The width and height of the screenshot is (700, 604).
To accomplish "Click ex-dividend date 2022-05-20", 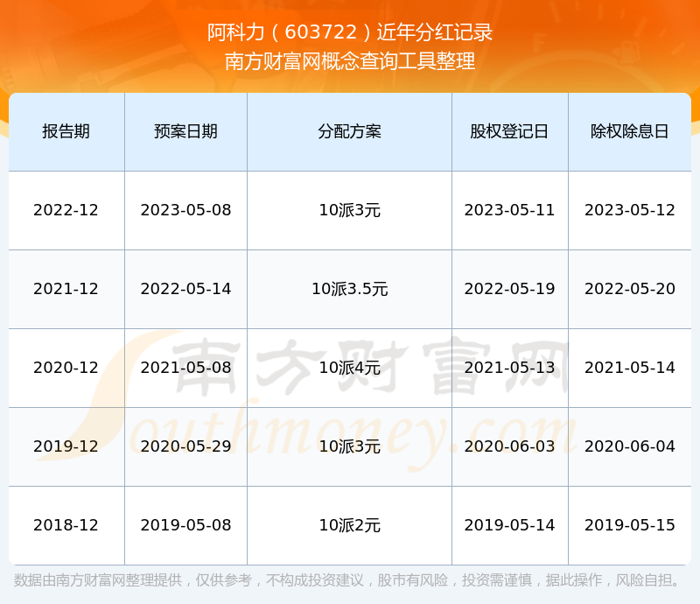I will [x=629, y=289].
